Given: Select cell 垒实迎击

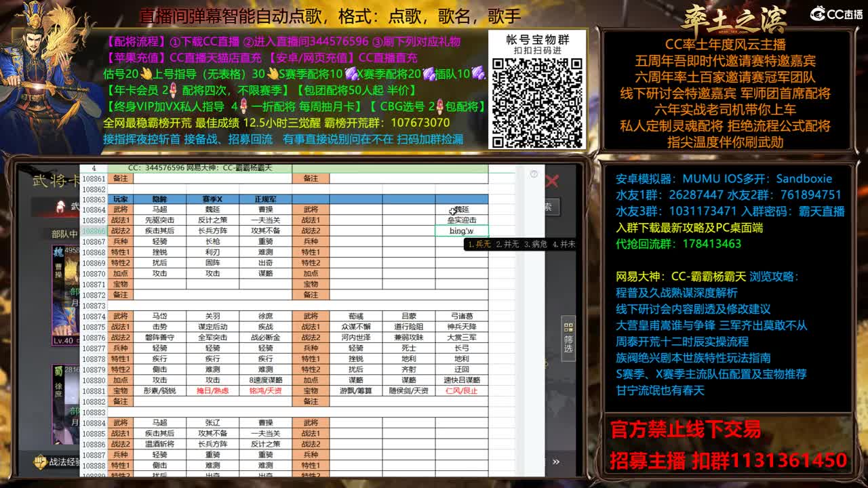Looking at the screenshot, I should coord(462,220).
